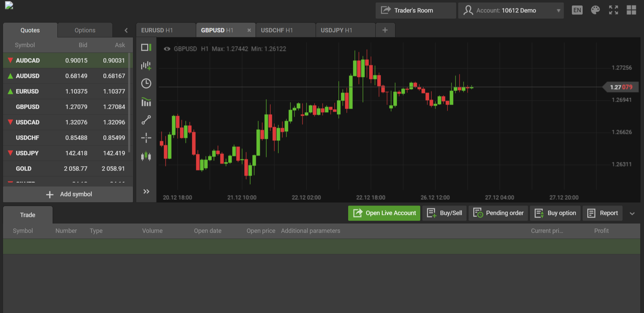Collapse the trade panel chevron
The height and width of the screenshot is (313, 644).
click(x=632, y=214)
